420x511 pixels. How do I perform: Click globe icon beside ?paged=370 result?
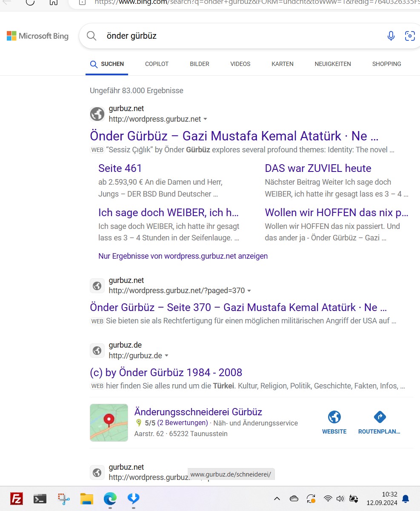[97, 286]
